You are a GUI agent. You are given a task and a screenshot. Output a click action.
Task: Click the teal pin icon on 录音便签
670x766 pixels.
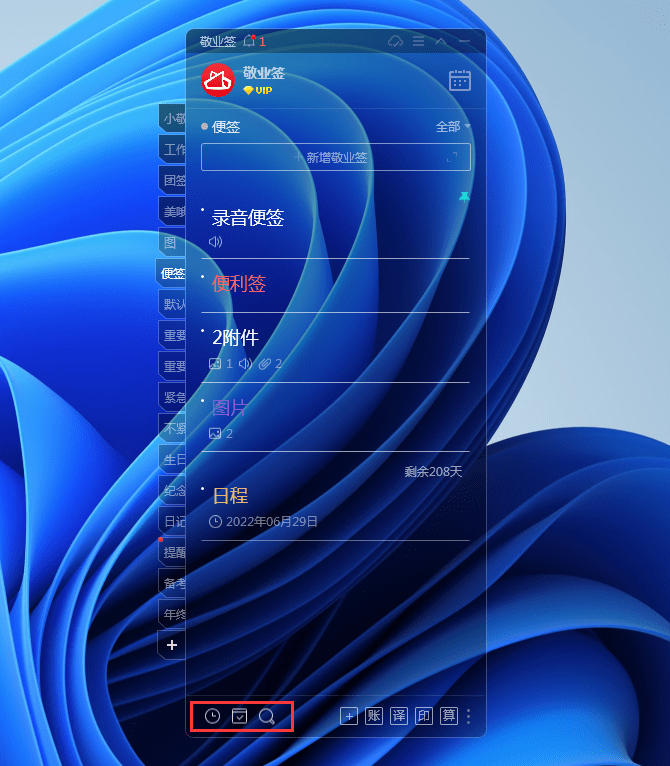click(x=464, y=197)
